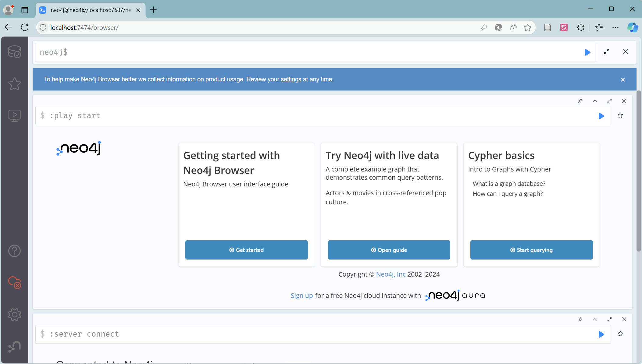Select the neo4j@neo4j localhost tab
Screen dimensions: 642x364
pyautogui.click(x=91, y=10)
